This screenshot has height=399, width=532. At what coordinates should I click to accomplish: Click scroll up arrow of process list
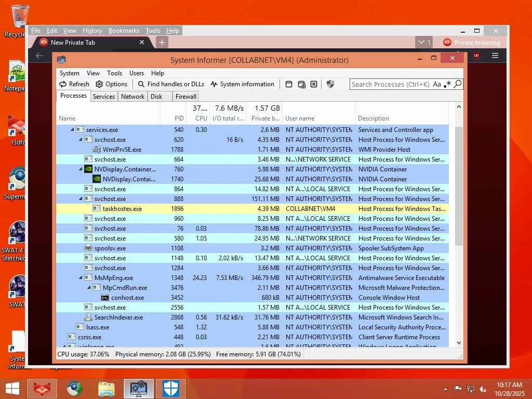click(x=459, y=107)
